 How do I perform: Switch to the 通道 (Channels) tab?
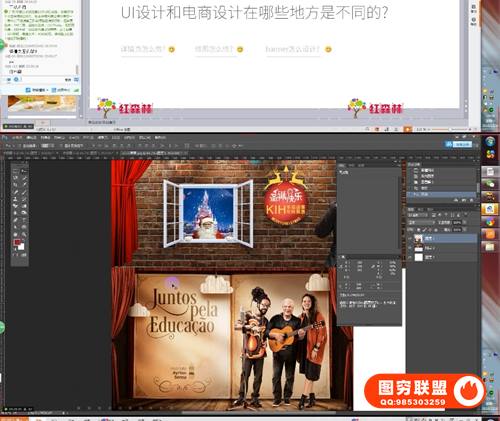(x=421, y=209)
